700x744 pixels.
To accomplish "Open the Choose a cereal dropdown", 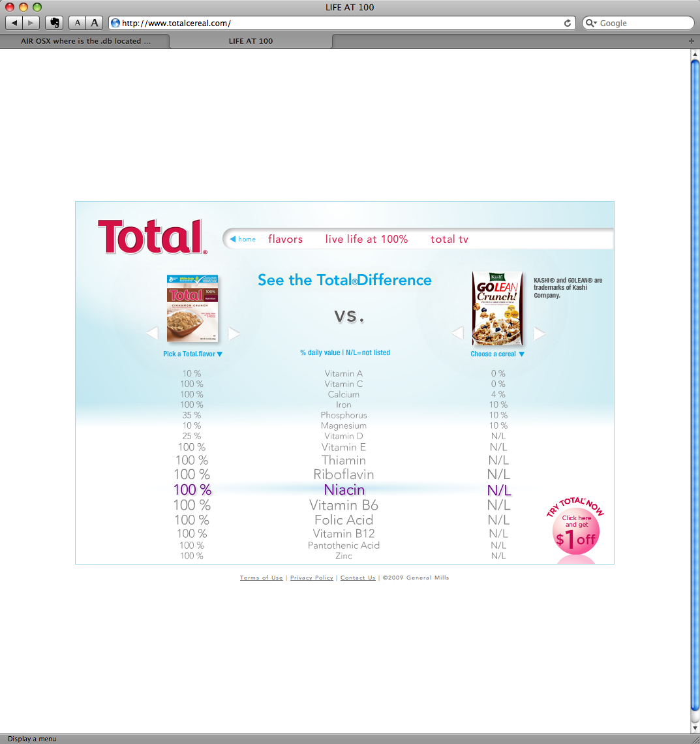I will [x=498, y=354].
